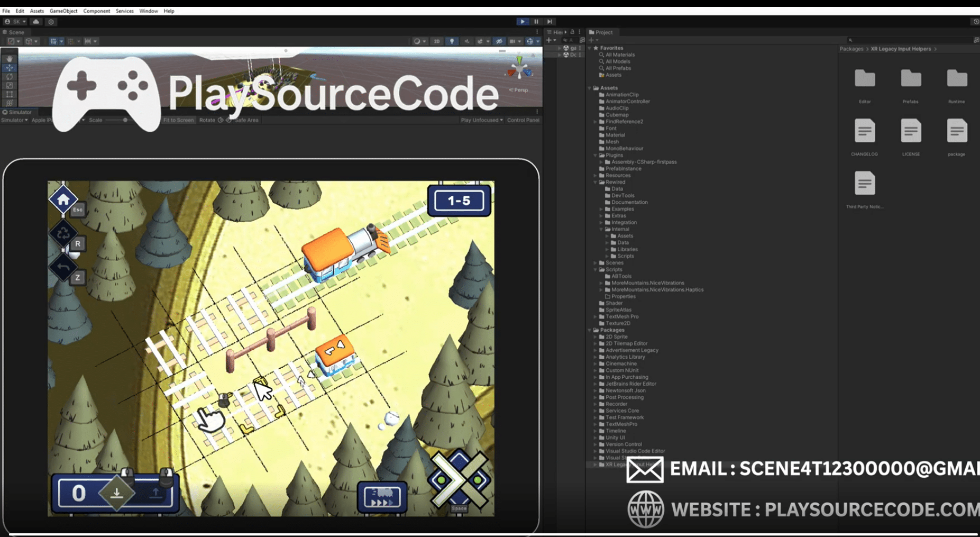The image size is (980, 537).
Task: Click the Fit to Screen button
Action: tap(178, 120)
